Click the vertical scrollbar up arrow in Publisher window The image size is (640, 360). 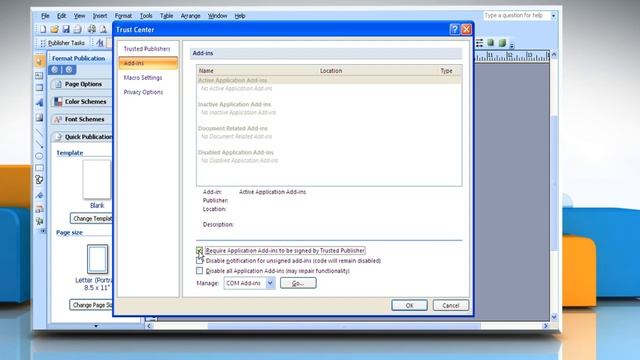pyautogui.click(x=554, y=55)
